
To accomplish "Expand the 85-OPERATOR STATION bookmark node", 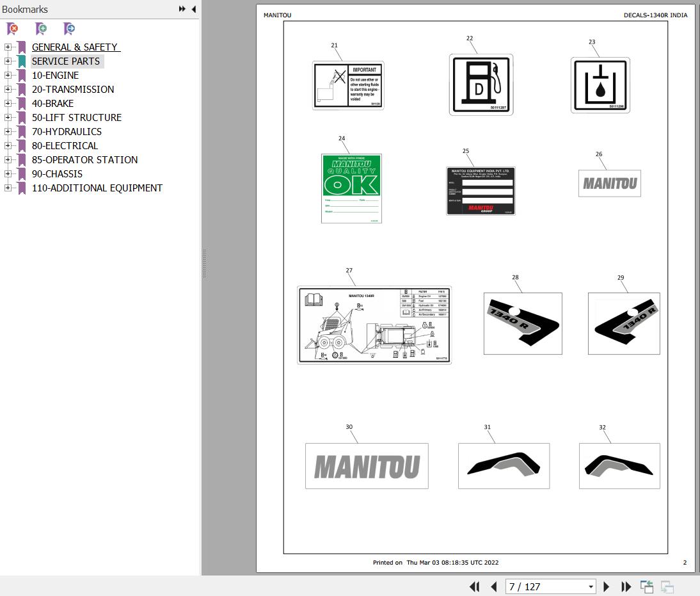I will click(x=8, y=159).
